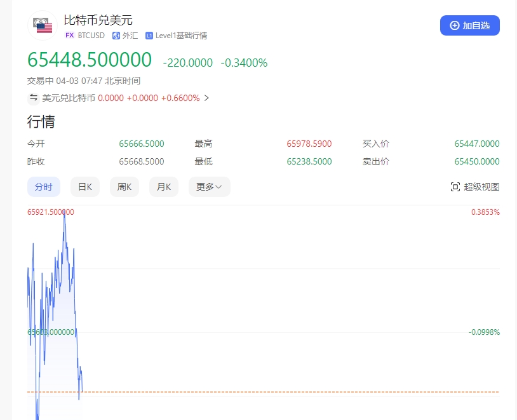
Task: Click the currency swap icon beside 美元兑比特币
Action: point(33,98)
